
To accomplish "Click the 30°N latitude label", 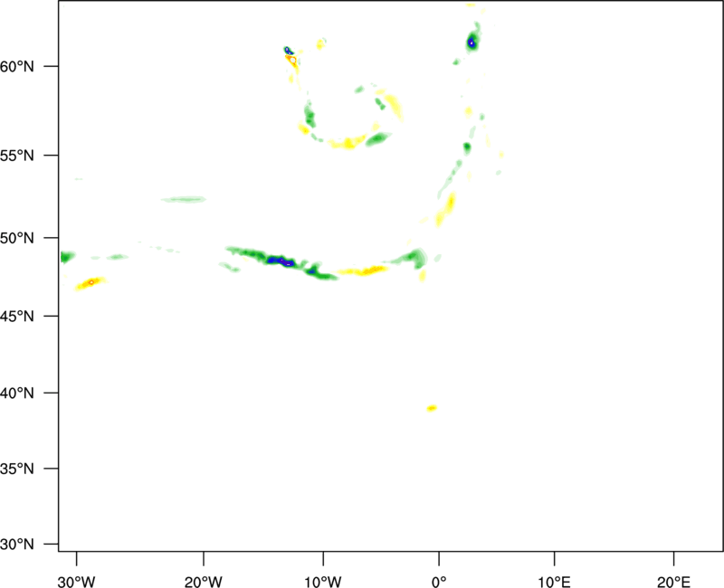I will coord(17,545).
